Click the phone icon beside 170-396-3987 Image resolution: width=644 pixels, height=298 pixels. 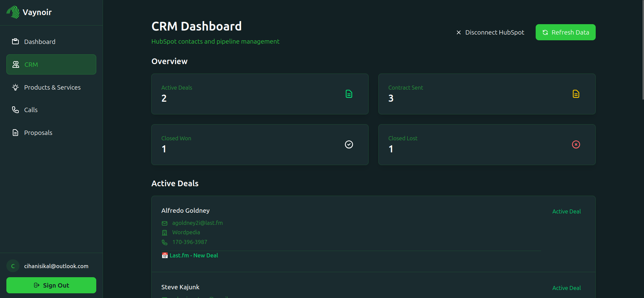coord(164,242)
